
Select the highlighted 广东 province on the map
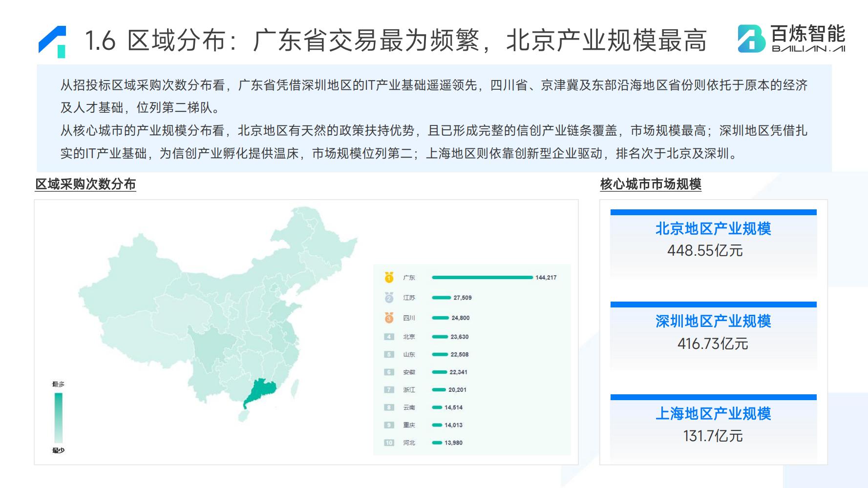(261, 392)
